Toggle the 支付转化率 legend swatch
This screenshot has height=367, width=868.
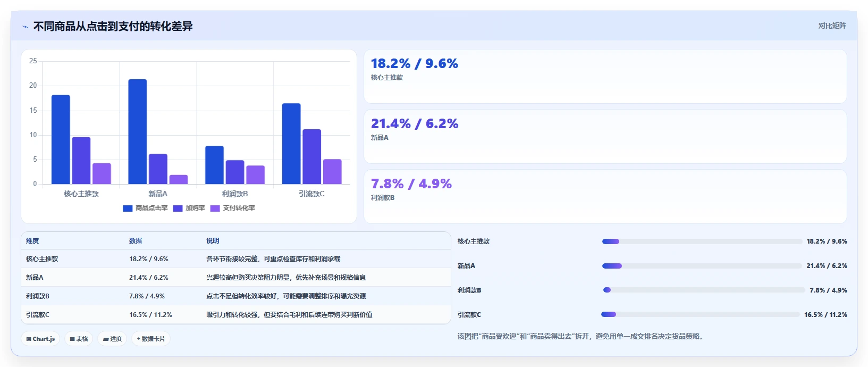[x=215, y=208]
